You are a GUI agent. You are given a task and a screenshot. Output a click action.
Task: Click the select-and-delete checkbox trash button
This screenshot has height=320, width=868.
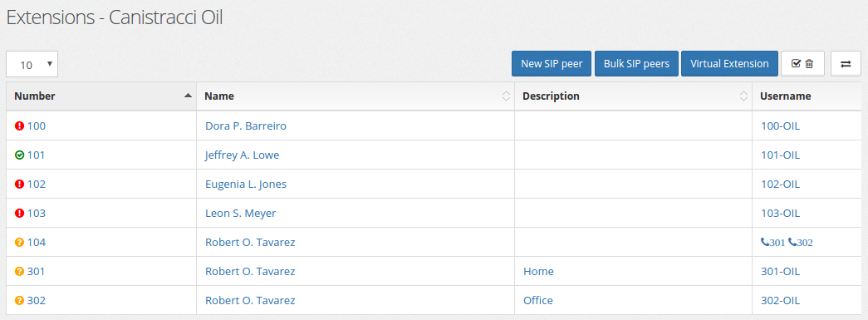(802, 64)
